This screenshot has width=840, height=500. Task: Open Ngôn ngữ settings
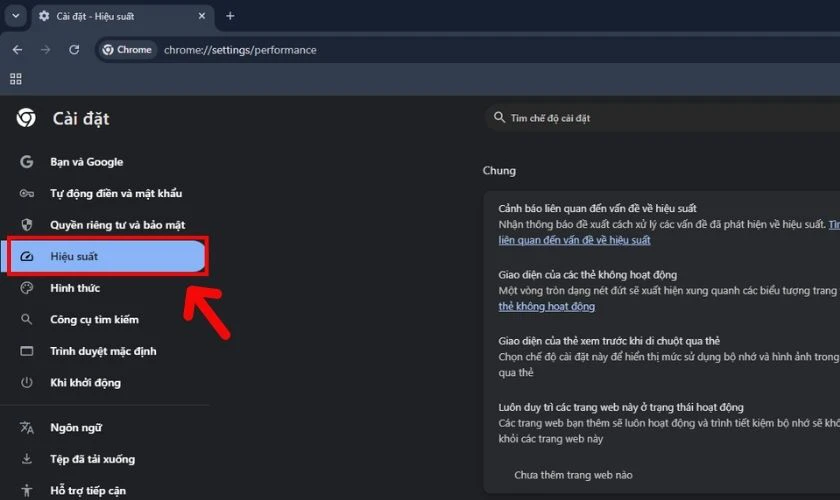76,428
